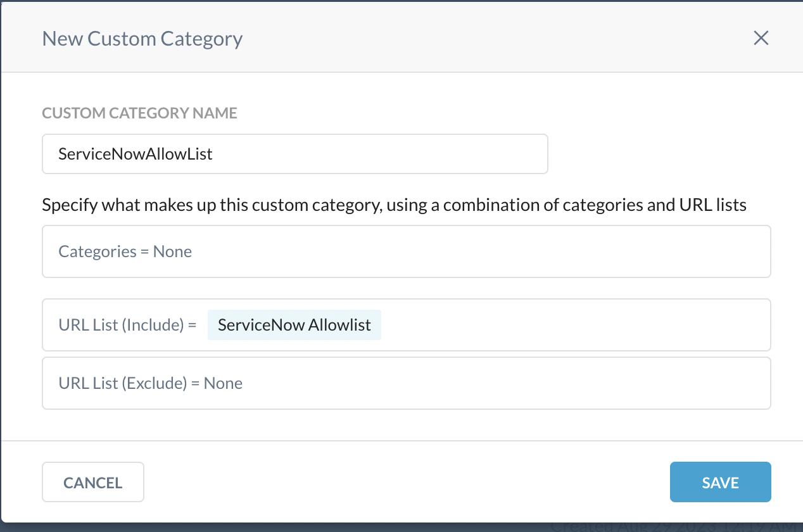The width and height of the screenshot is (803, 532).
Task: Click the CUSTOM CATEGORY NAME label
Action: tap(140, 113)
